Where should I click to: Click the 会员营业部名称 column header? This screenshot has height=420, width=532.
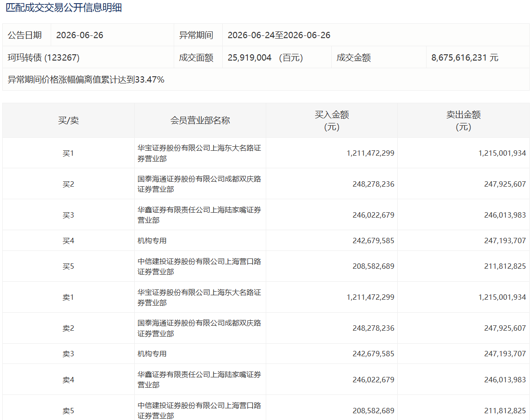coord(200,120)
